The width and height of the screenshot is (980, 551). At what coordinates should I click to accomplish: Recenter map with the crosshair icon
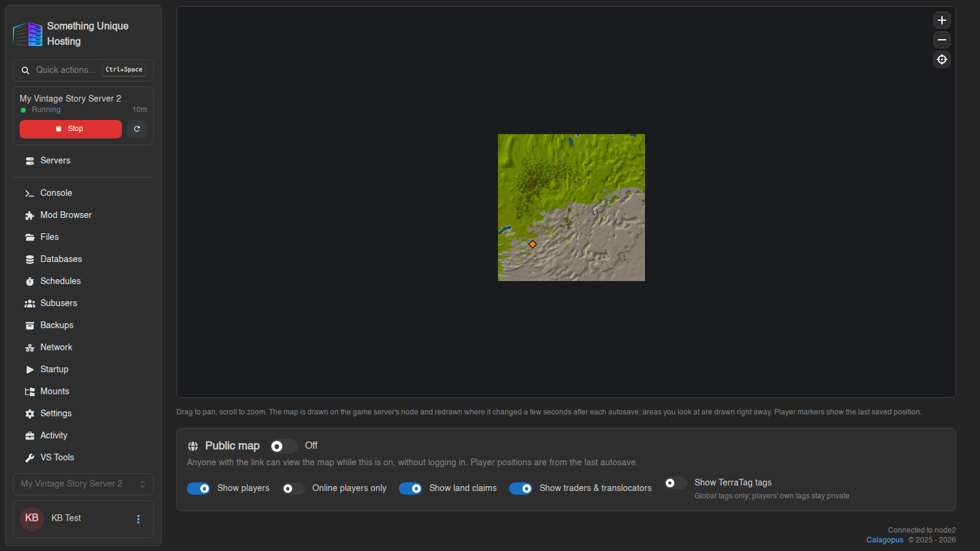point(942,59)
